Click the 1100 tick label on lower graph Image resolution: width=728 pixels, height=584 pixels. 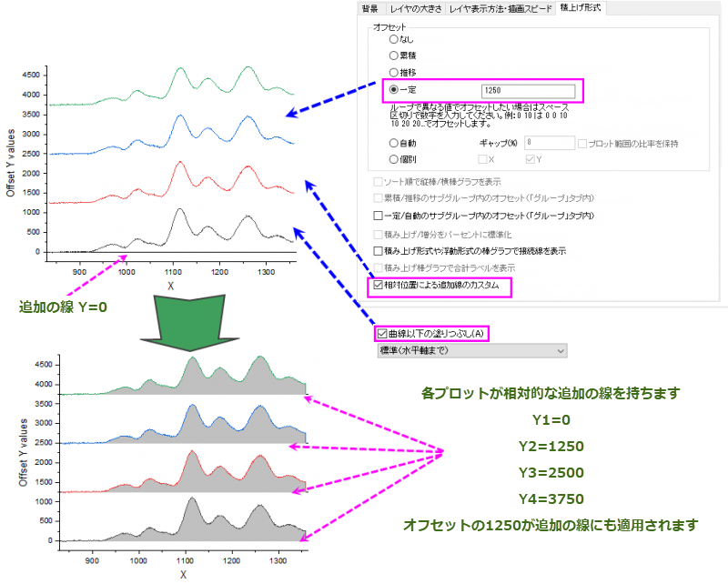pos(185,560)
